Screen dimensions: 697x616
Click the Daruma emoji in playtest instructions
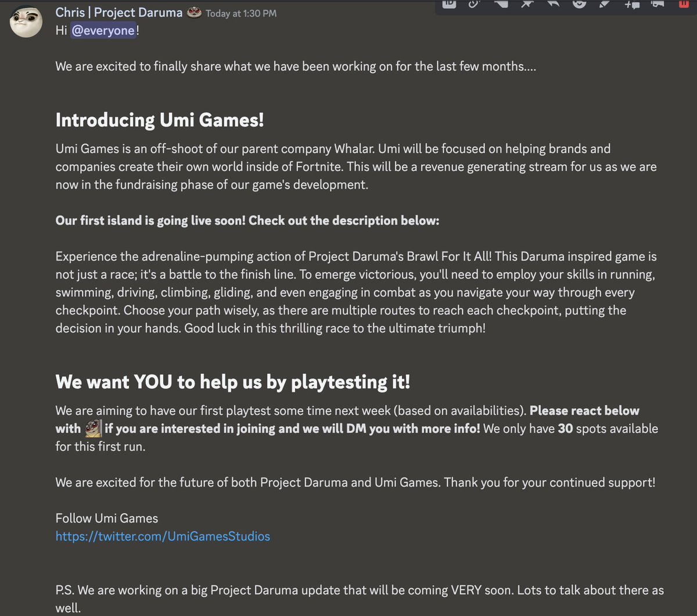coord(93,429)
